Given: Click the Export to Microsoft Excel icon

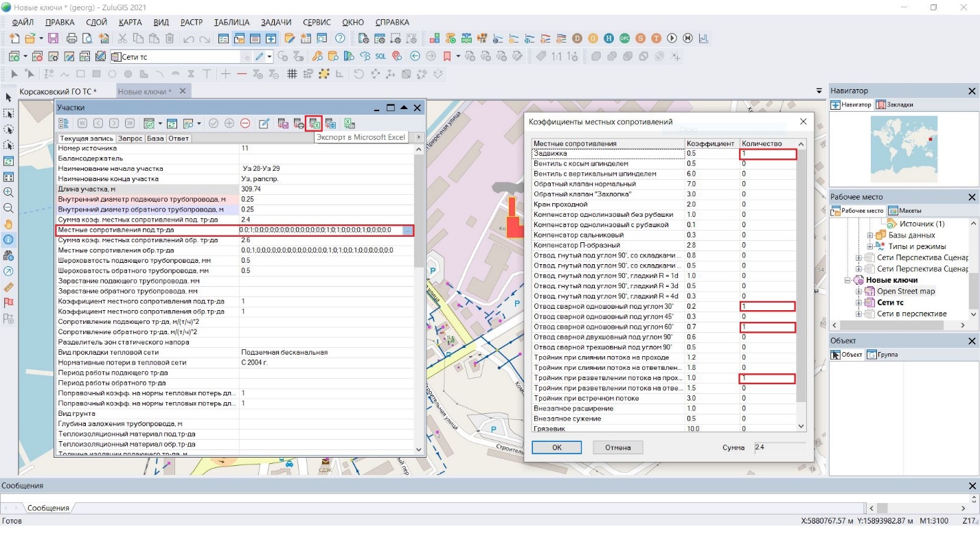Looking at the screenshot, I should pyautogui.click(x=315, y=124).
